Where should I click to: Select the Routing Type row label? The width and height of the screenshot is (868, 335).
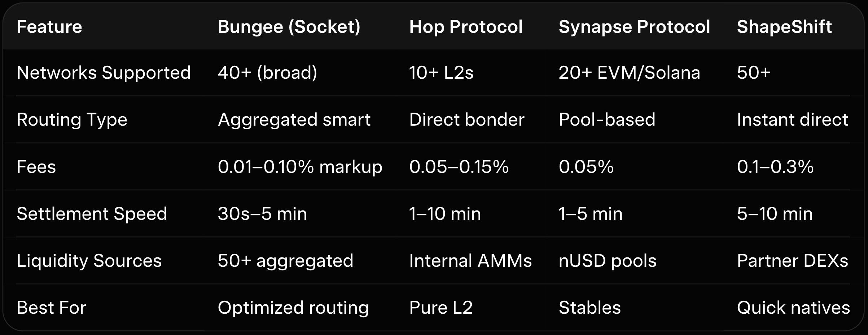click(72, 119)
